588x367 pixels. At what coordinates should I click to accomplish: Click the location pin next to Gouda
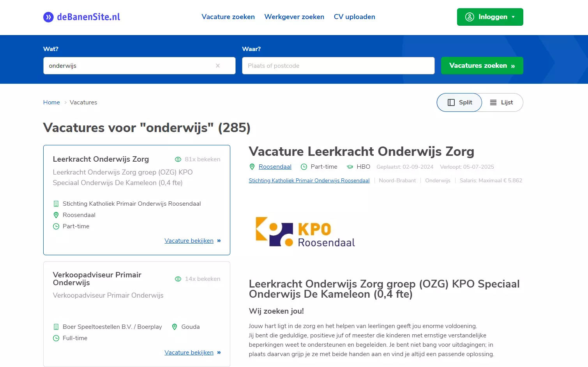pyautogui.click(x=175, y=327)
